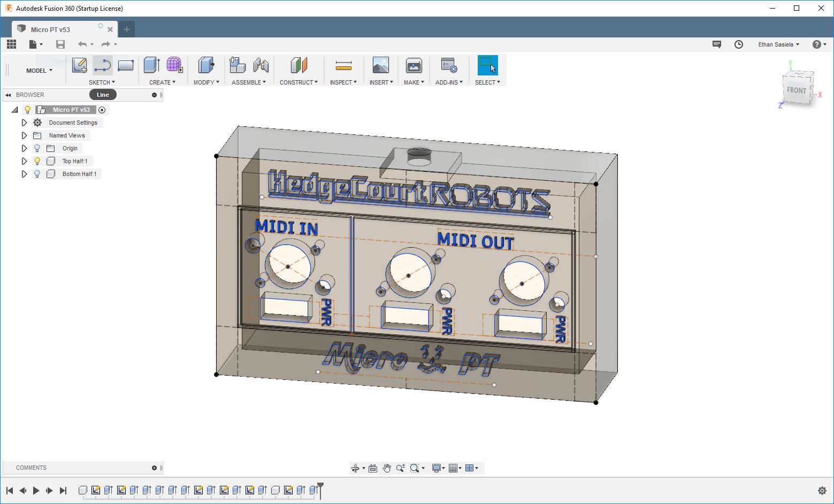
Task: Jump to timeline end
Action: [63, 491]
